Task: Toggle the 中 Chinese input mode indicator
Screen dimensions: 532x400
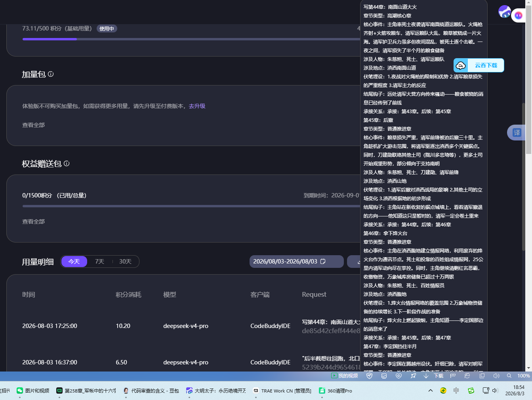Action: tap(456, 391)
